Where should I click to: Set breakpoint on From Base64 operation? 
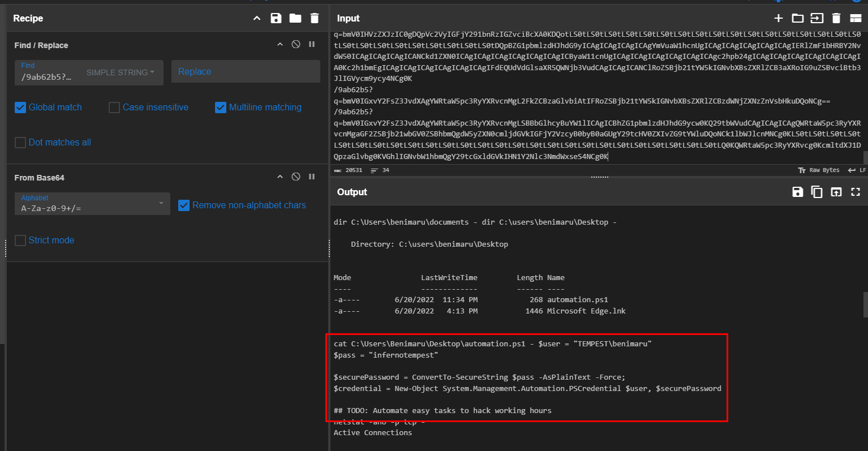[312, 177]
